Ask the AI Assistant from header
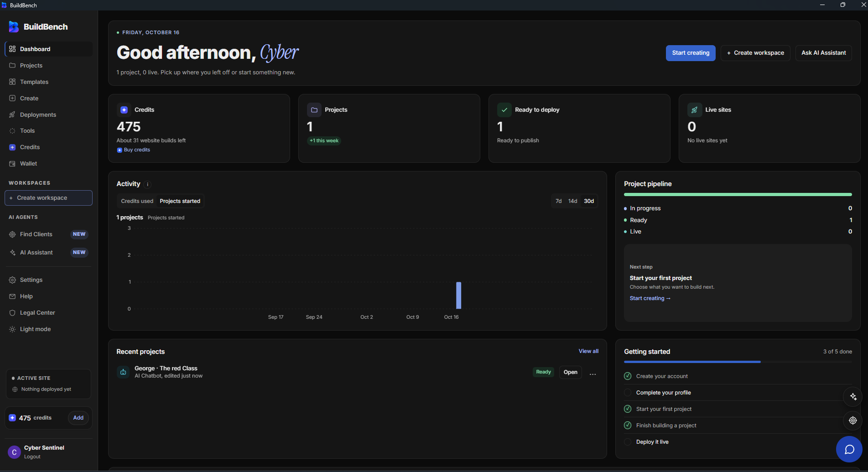The image size is (868, 472). pos(823,53)
